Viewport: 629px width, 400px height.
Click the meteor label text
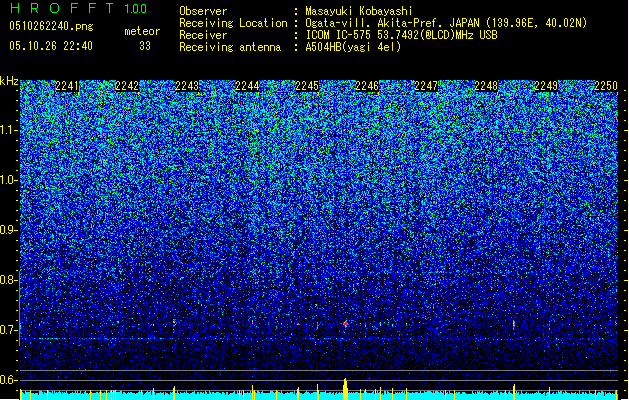pos(142,31)
